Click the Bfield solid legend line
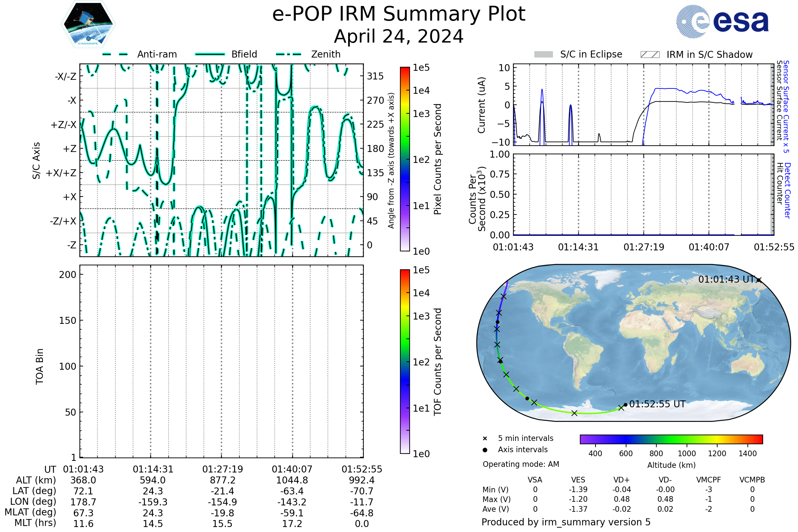This screenshot has height=532, width=798. (210, 54)
